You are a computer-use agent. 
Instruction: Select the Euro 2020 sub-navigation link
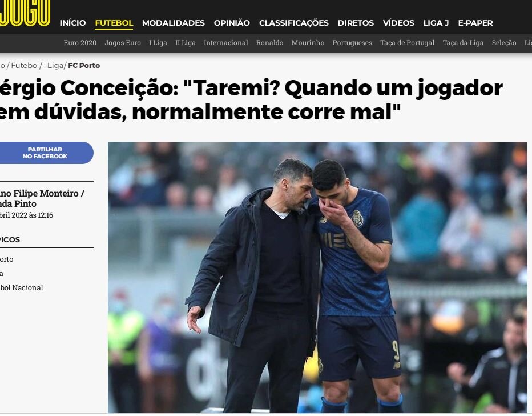point(80,43)
